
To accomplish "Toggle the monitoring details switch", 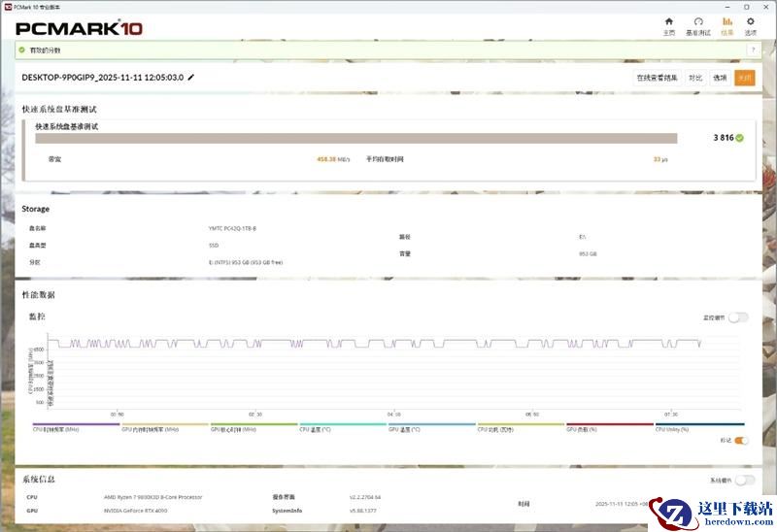I will [x=738, y=317].
